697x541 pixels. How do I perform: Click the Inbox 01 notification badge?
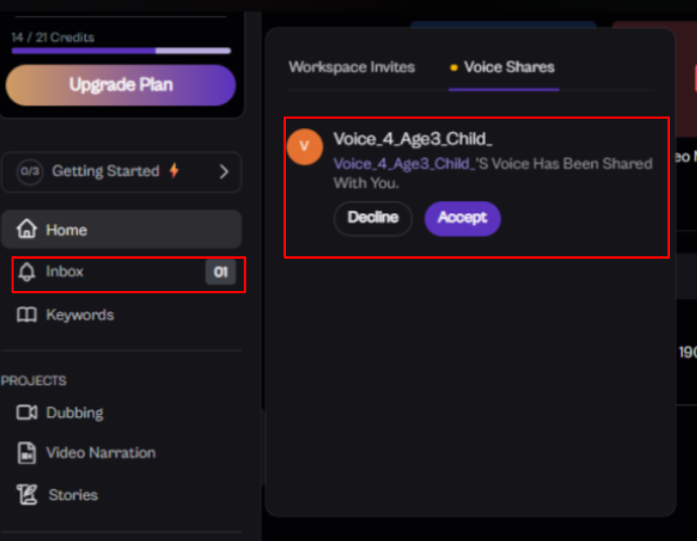point(221,272)
